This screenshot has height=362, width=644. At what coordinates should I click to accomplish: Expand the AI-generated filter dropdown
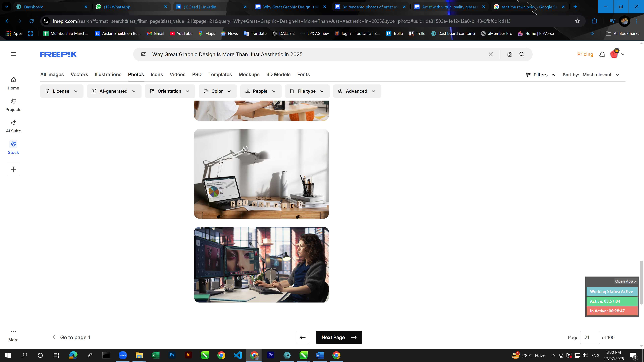coord(114,91)
